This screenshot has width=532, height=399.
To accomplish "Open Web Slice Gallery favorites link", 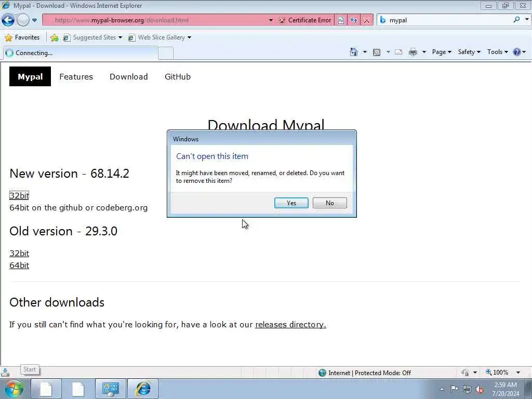I will [x=159, y=37].
